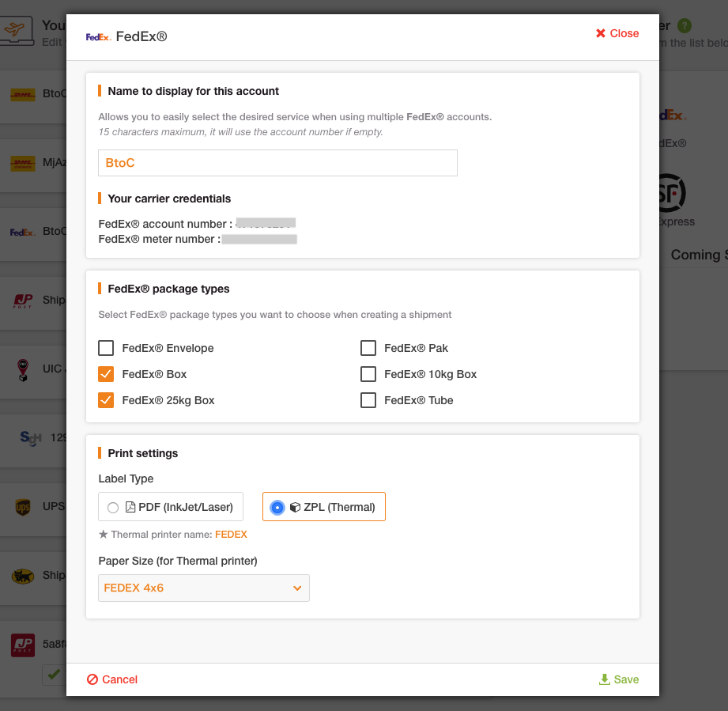Check the FedEx Envelope package type
This screenshot has width=728, height=711.
click(106, 348)
